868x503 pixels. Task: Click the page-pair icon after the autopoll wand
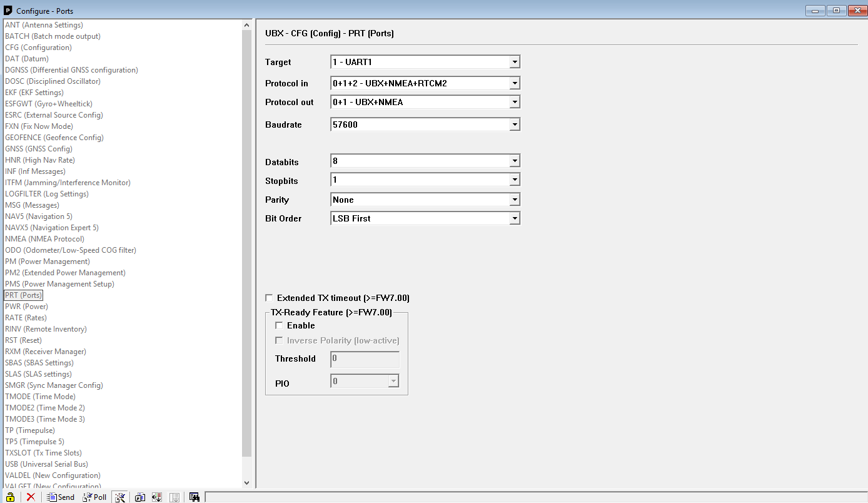tap(140, 497)
